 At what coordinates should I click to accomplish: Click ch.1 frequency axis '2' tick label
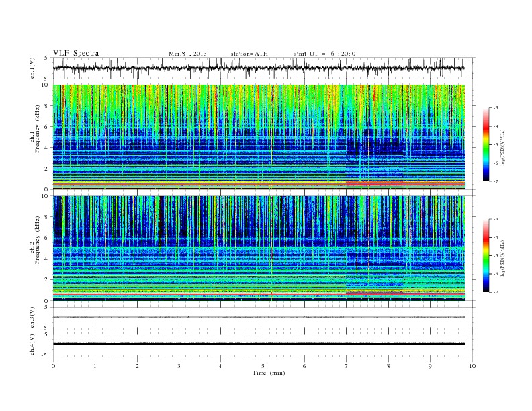pyautogui.click(x=47, y=169)
